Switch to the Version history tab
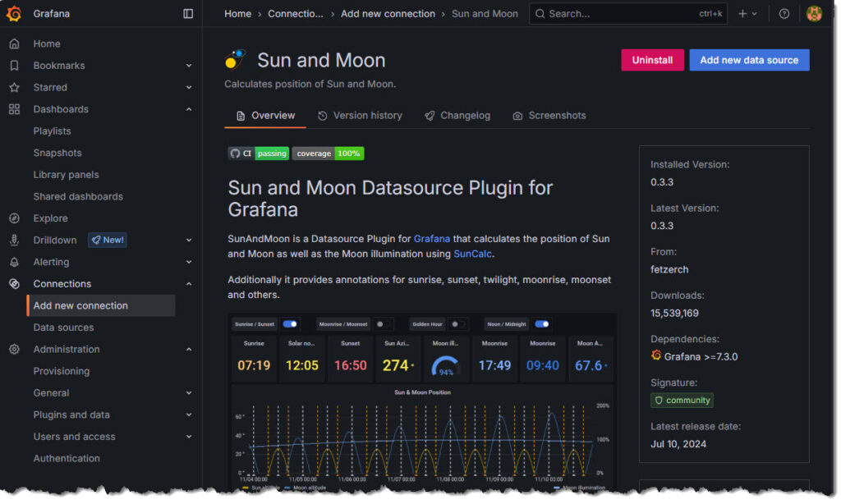Screen dimensions: 841x504 point(360,115)
